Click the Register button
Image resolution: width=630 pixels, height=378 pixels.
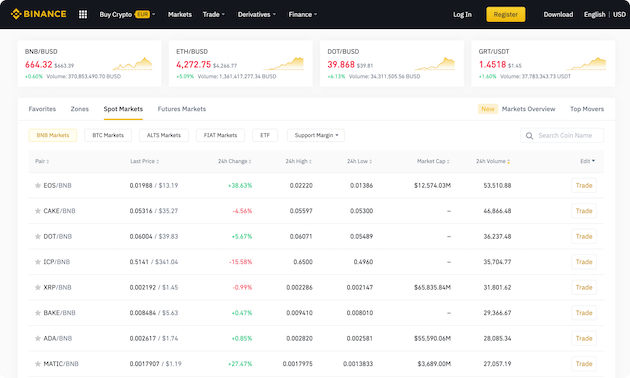click(x=505, y=14)
